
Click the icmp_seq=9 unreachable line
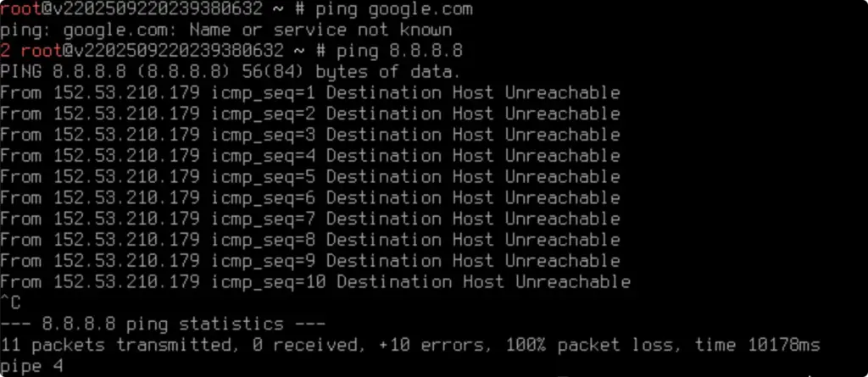click(x=310, y=261)
